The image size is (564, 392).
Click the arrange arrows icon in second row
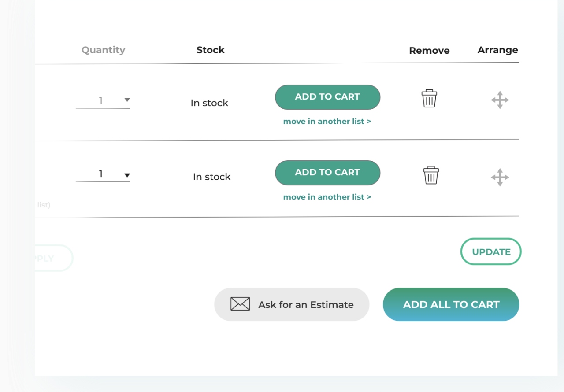pyautogui.click(x=500, y=177)
